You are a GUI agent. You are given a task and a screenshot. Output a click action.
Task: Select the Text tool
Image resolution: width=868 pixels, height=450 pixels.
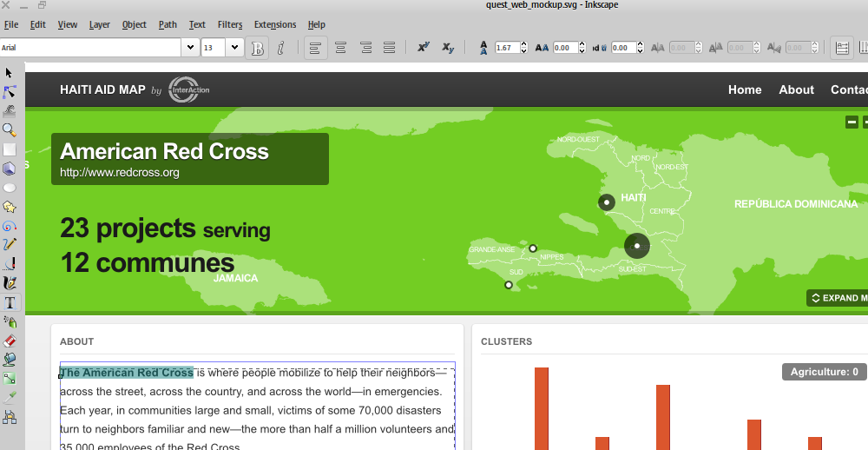9,302
